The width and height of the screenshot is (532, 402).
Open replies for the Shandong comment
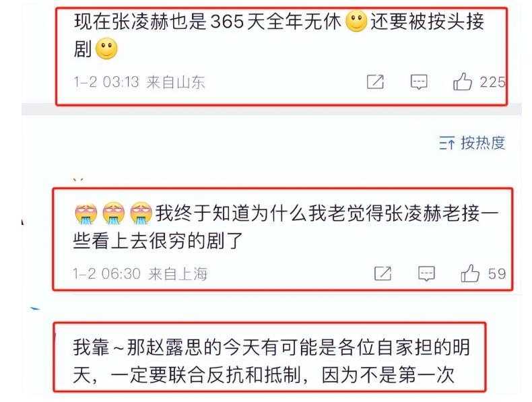419,82
